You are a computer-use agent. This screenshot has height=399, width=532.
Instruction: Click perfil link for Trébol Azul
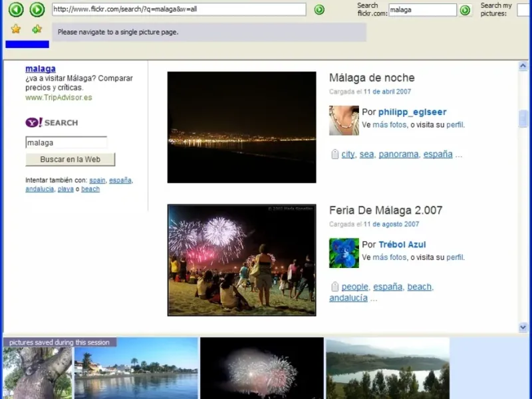pos(455,257)
